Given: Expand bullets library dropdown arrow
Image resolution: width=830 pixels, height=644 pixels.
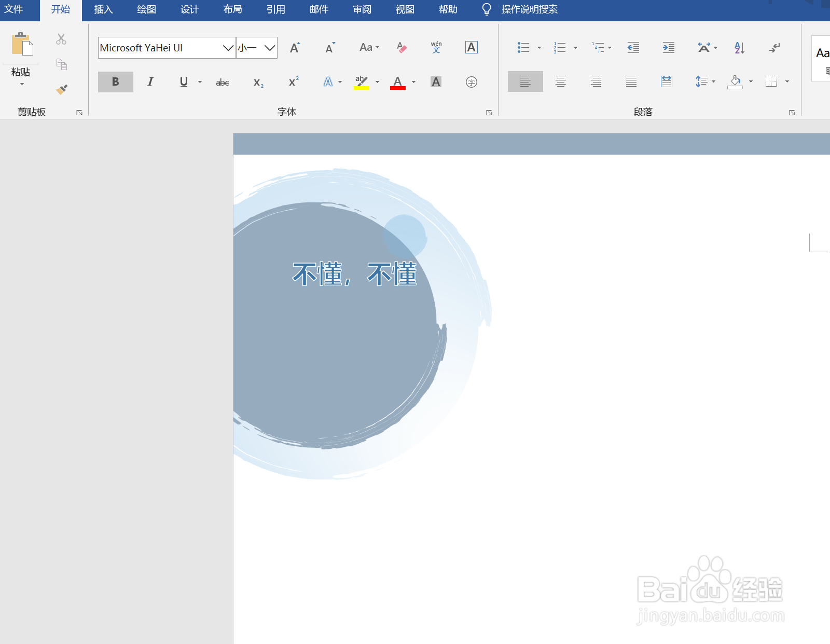Looking at the screenshot, I should tap(539, 48).
